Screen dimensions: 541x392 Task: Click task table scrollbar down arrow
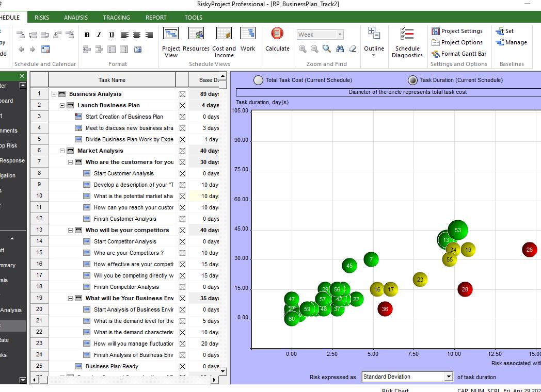(x=223, y=372)
